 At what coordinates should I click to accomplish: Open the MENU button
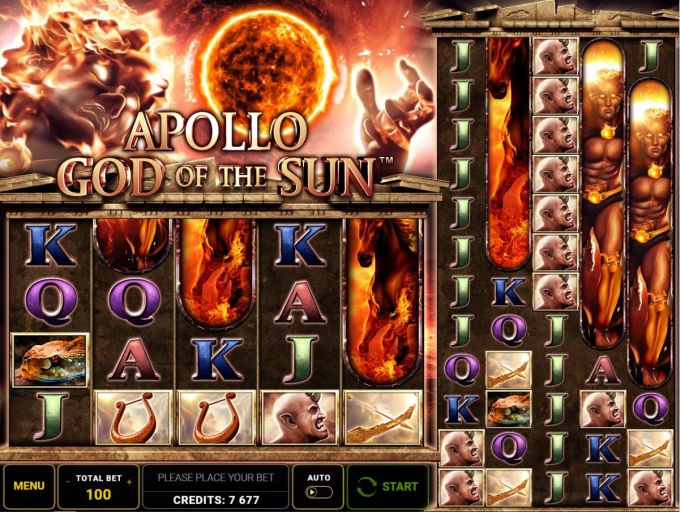pos(29,486)
